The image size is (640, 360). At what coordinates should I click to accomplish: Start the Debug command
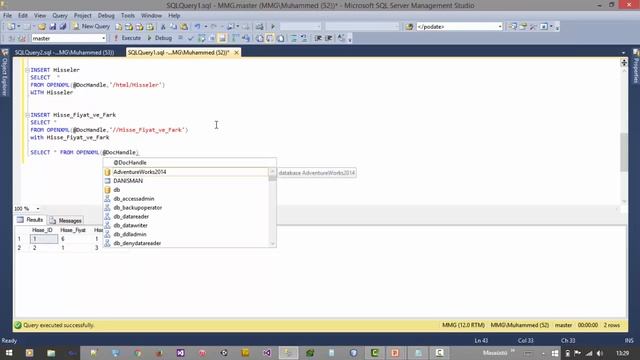coord(159,38)
